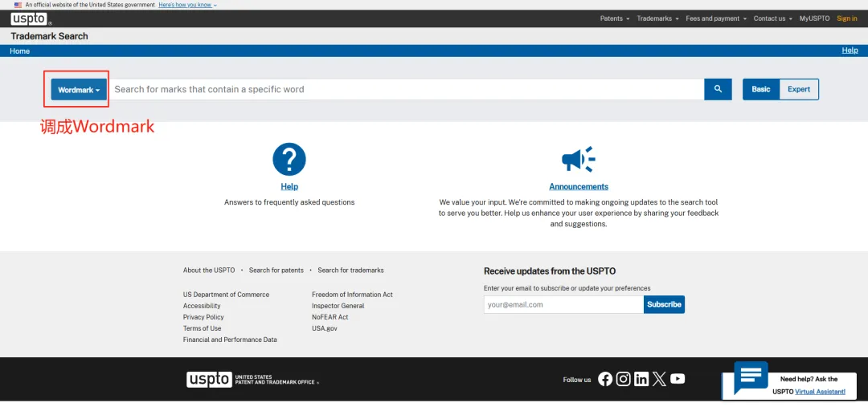Click "Receive updates from the USPTO" heading
The width and height of the screenshot is (868, 411).
[550, 271]
